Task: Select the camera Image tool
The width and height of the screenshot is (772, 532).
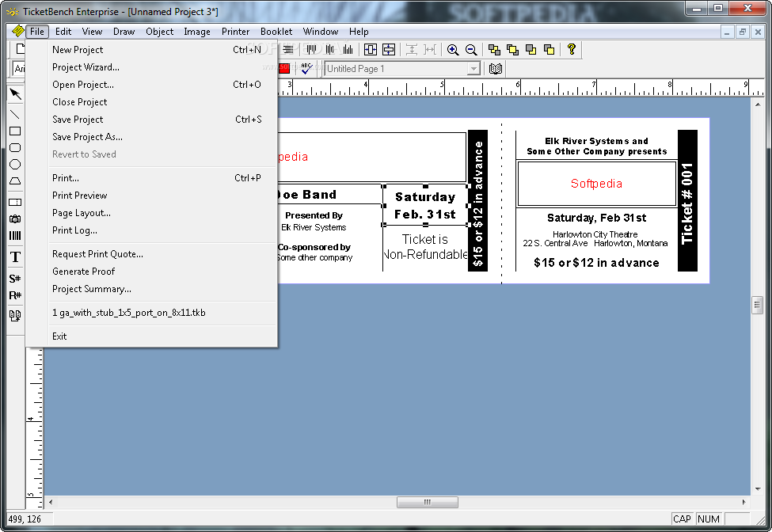Action: (x=15, y=219)
